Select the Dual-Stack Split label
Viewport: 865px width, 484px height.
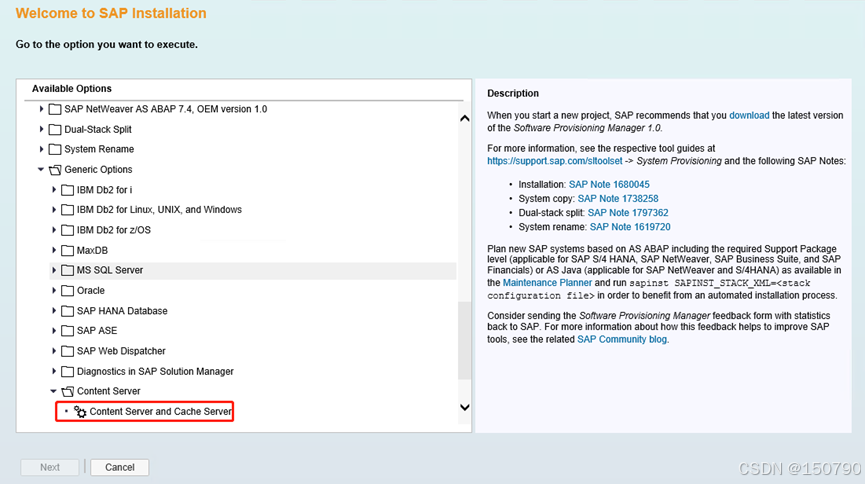coord(98,129)
